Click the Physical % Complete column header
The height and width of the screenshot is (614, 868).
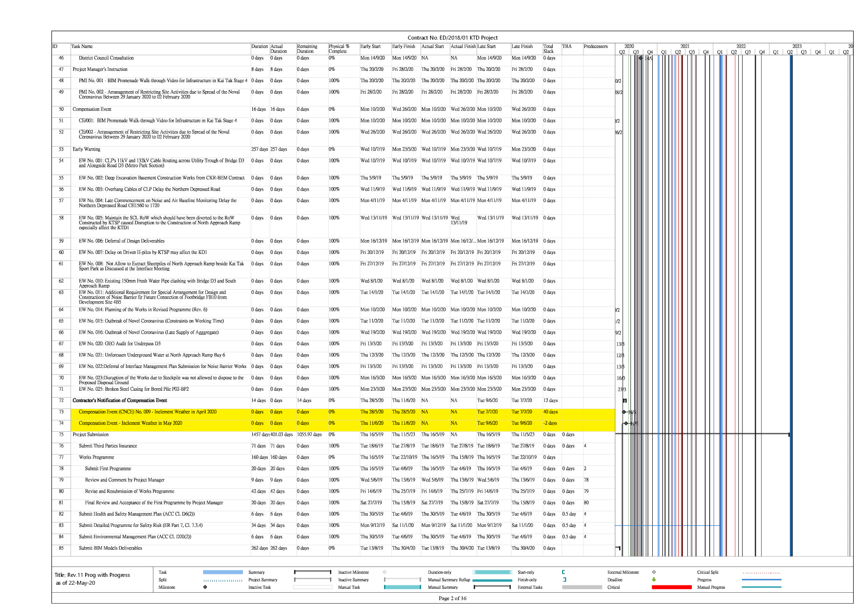tap(339, 49)
